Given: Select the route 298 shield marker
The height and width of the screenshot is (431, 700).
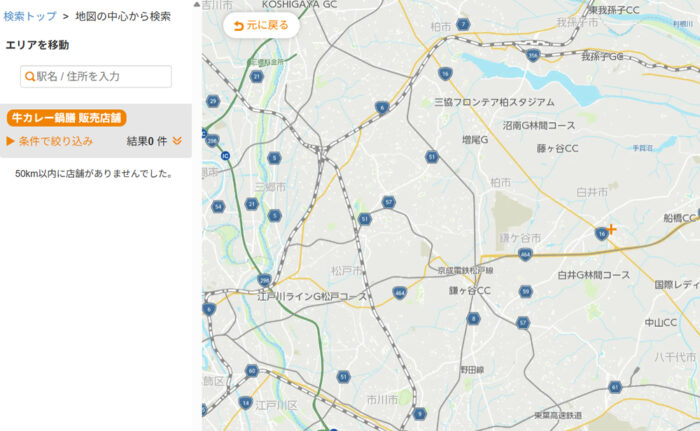Looking at the screenshot, I should [264, 280].
